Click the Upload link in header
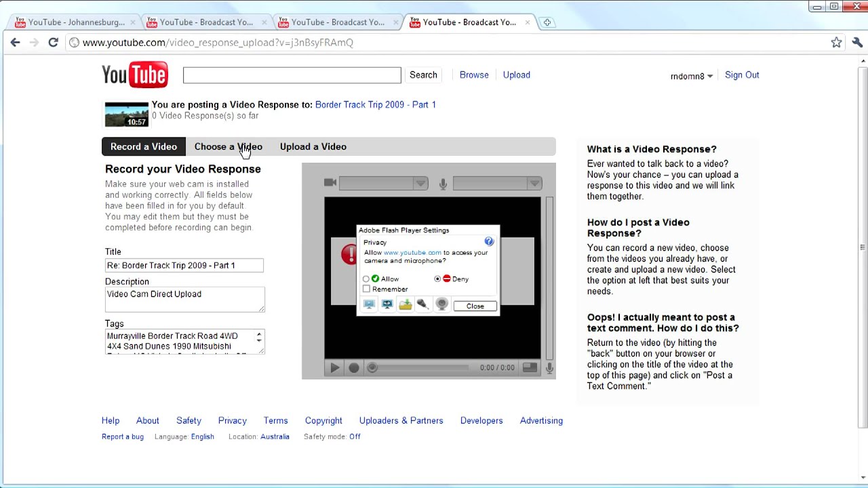Image resolution: width=868 pixels, height=488 pixels. [517, 75]
